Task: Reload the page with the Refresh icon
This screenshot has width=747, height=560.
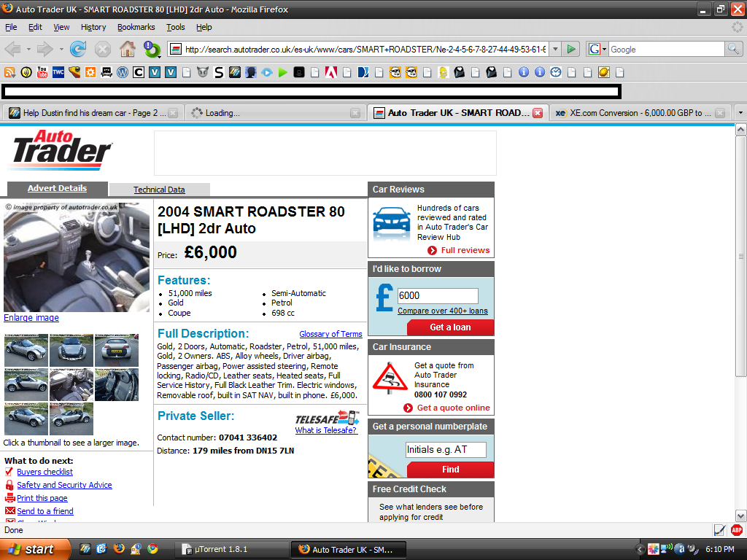Action: point(78,49)
